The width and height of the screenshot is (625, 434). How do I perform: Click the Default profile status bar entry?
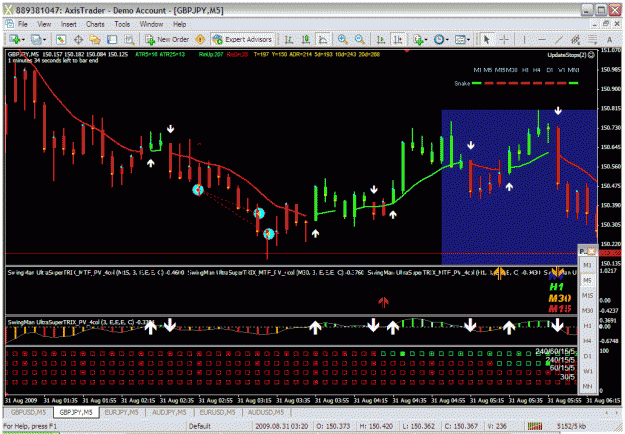(199, 426)
